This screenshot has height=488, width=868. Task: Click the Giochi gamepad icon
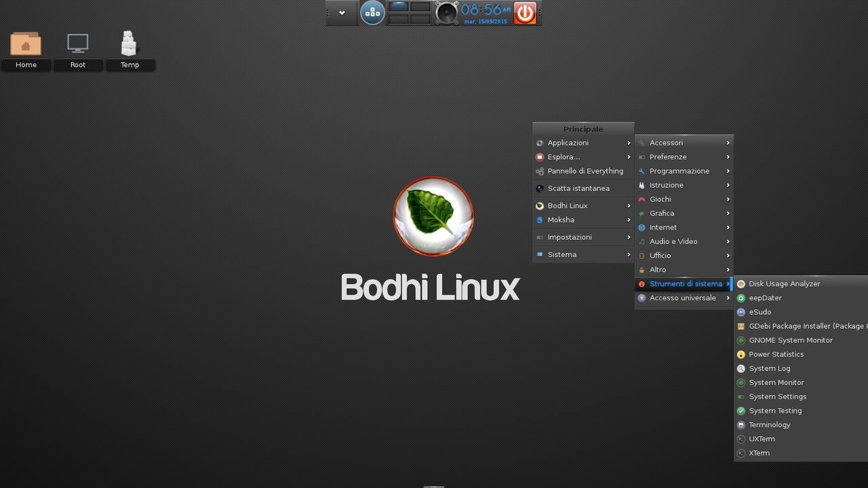tap(642, 199)
